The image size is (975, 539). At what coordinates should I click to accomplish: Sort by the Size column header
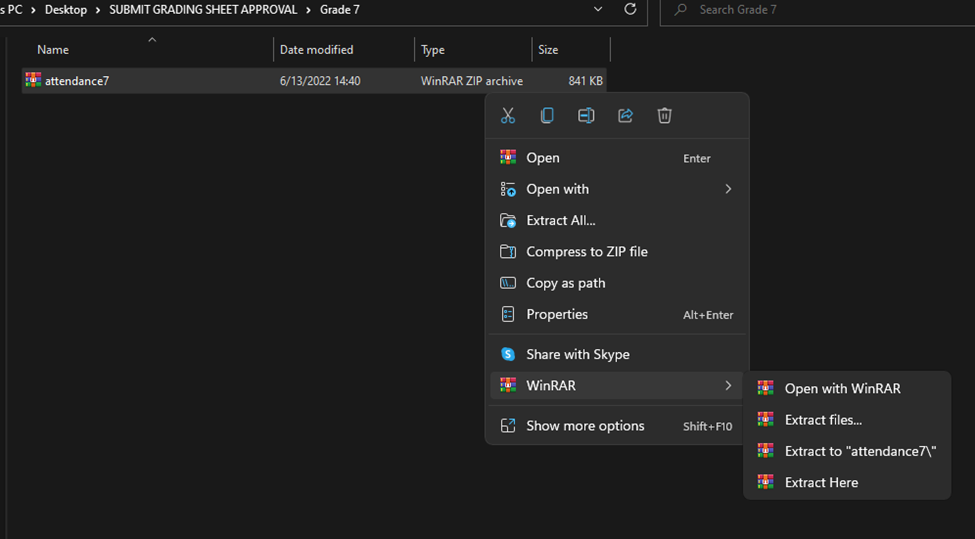[x=548, y=50]
